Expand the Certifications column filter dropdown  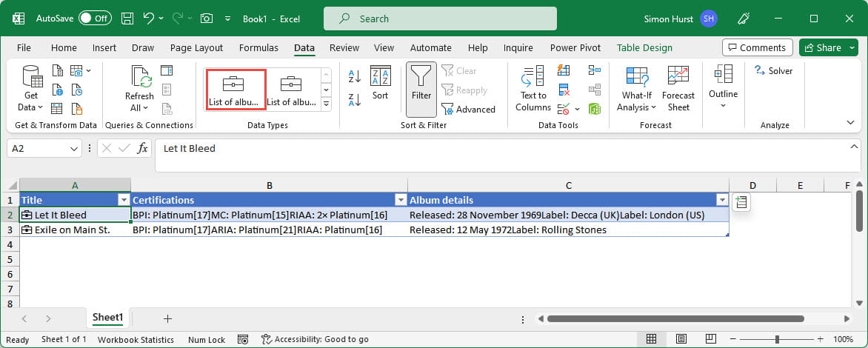(x=401, y=201)
